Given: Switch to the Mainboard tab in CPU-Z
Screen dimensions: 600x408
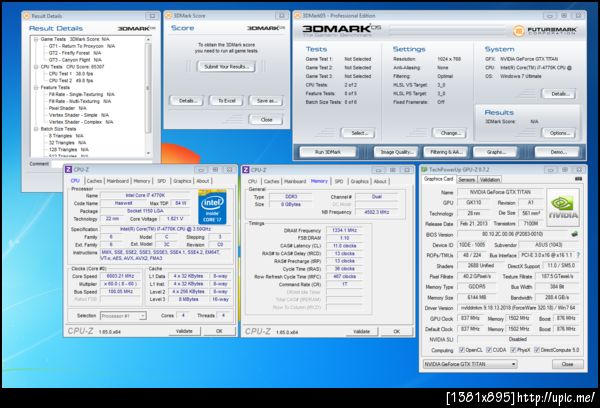Looking at the screenshot, I should (118, 181).
